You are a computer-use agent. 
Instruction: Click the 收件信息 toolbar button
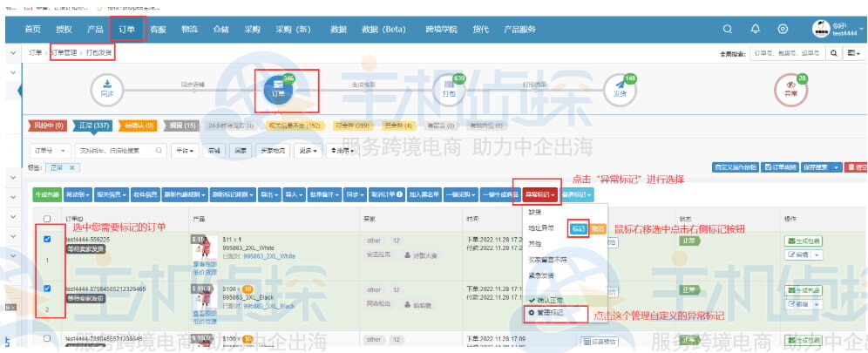[x=146, y=194]
